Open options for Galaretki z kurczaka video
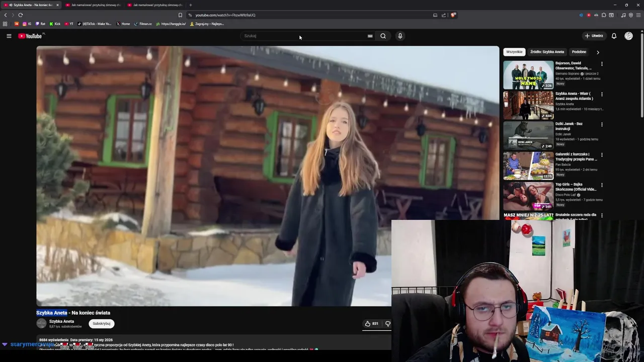The height and width of the screenshot is (362, 644). [x=602, y=155]
